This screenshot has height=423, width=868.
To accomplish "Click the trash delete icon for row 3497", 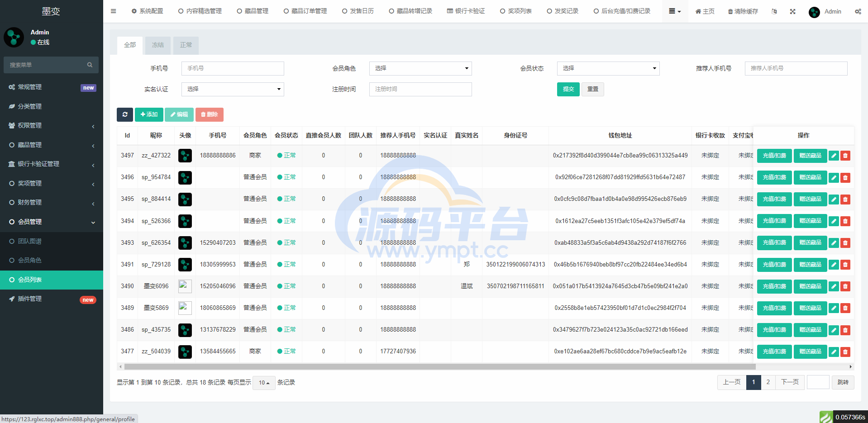I will (845, 156).
